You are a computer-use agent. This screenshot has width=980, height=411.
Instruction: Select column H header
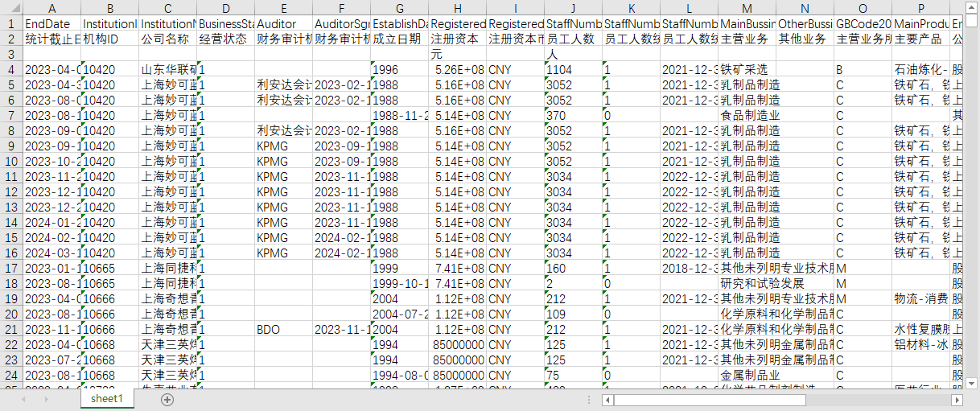(x=458, y=7)
